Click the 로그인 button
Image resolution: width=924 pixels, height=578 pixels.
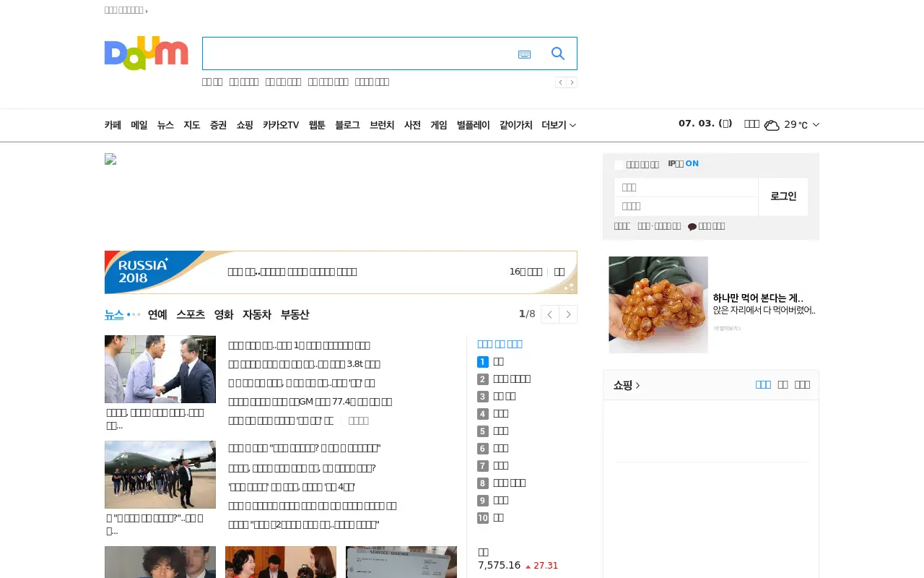point(783,197)
